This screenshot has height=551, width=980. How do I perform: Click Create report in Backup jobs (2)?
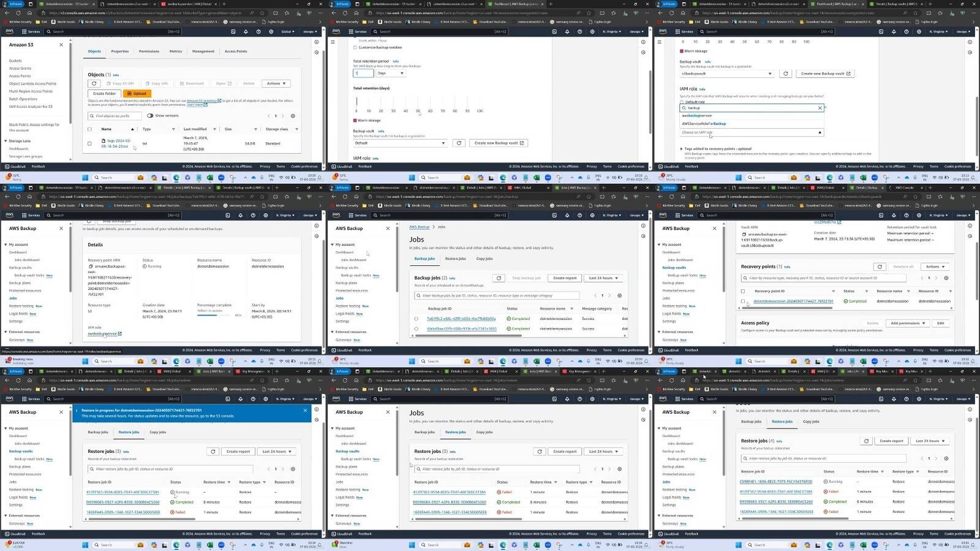click(x=565, y=278)
